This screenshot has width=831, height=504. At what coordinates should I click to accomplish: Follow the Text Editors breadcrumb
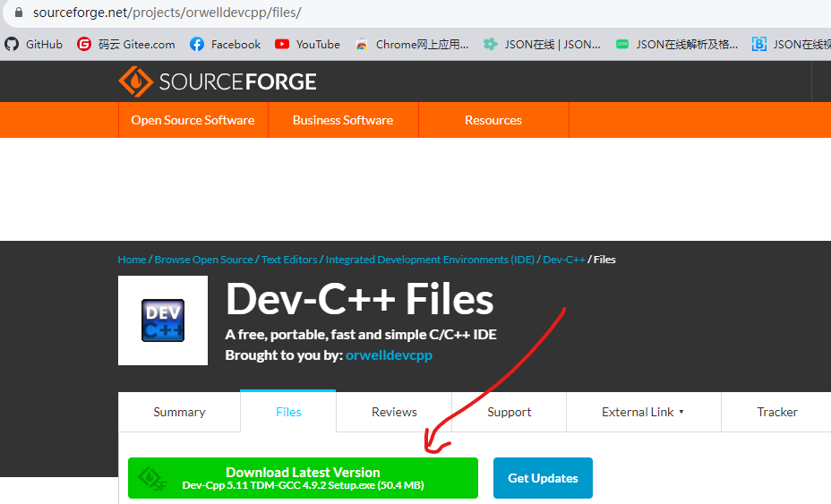point(289,260)
